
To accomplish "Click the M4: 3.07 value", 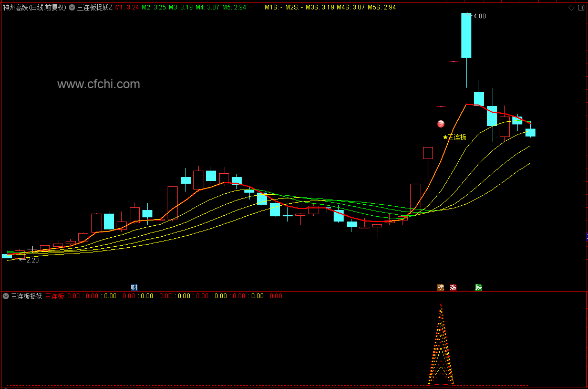I will [208, 7].
